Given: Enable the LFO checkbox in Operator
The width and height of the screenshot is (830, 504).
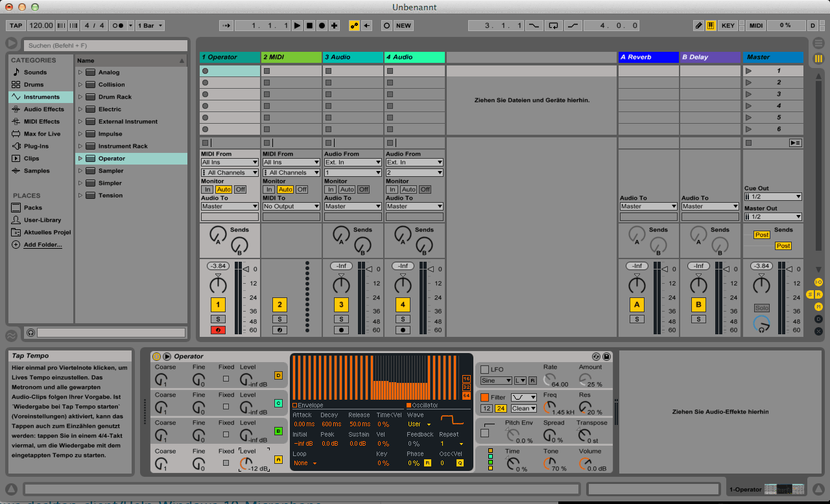Looking at the screenshot, I should click(484, 369).
